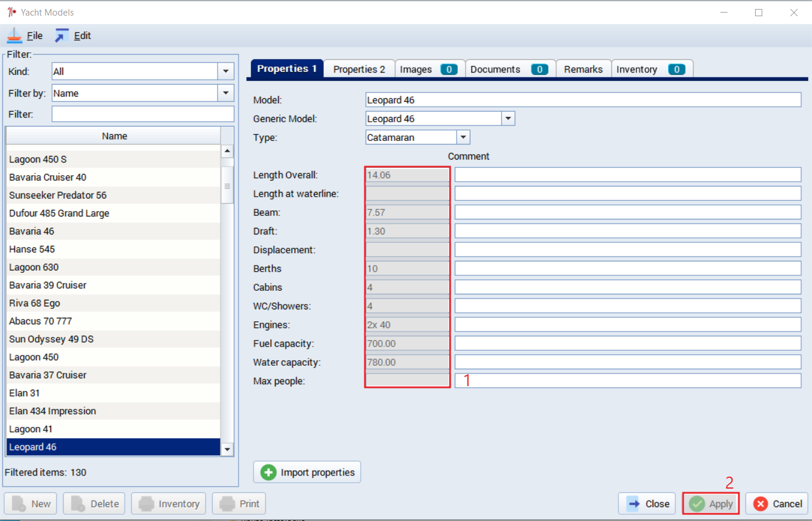Click the list scrollbar down arrow

227,449
